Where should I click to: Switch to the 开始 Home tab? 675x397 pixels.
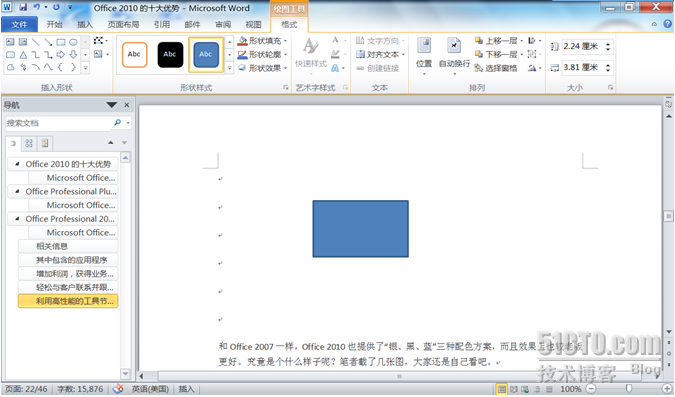click(x=55, y=25)
